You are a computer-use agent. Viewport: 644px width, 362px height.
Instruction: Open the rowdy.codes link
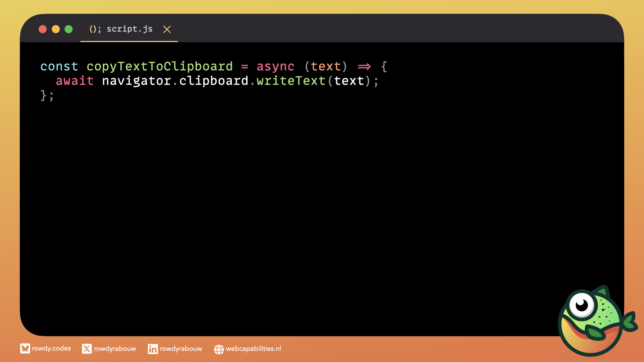51,349
